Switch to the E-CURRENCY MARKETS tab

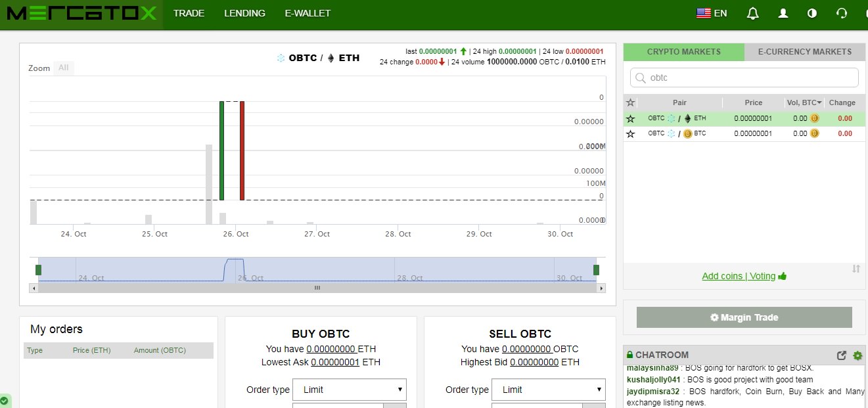pyautogui.click(x=805, y=52)
